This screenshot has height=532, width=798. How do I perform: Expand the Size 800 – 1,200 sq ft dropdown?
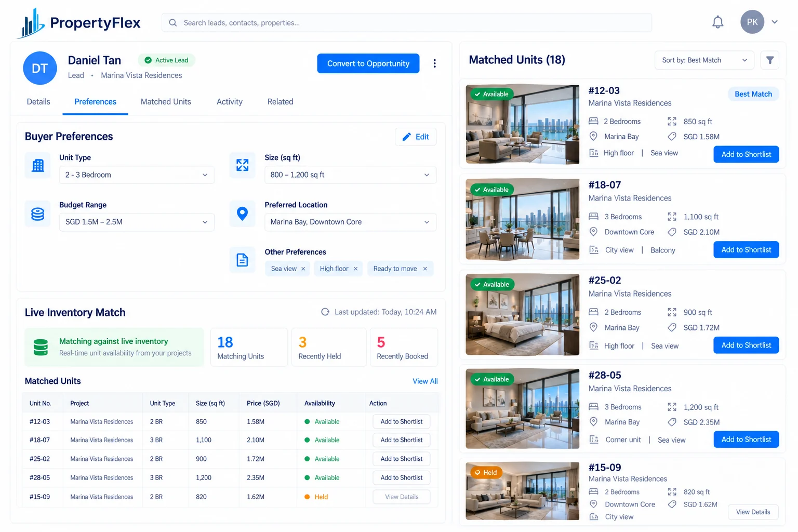point(350,175)
